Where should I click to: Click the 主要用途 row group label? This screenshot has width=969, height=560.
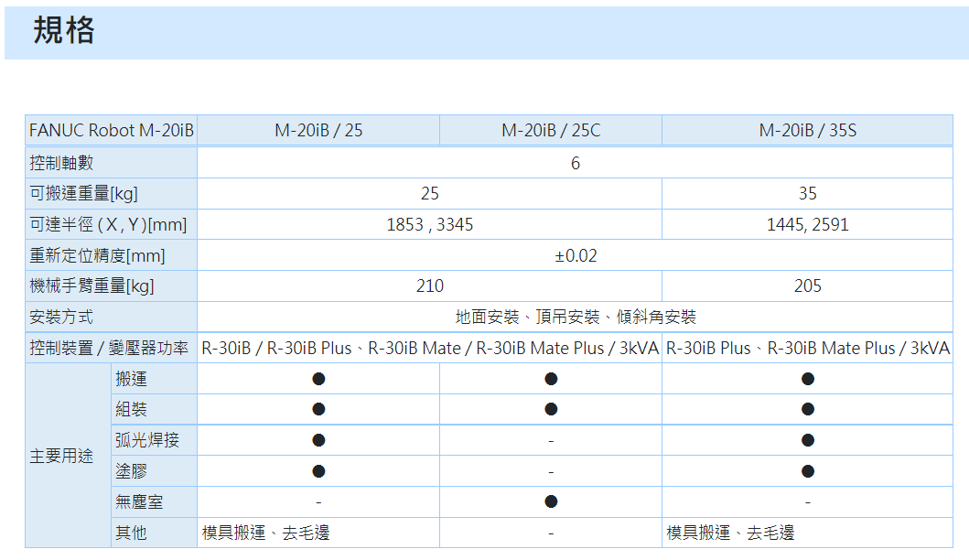pos(62,456)
